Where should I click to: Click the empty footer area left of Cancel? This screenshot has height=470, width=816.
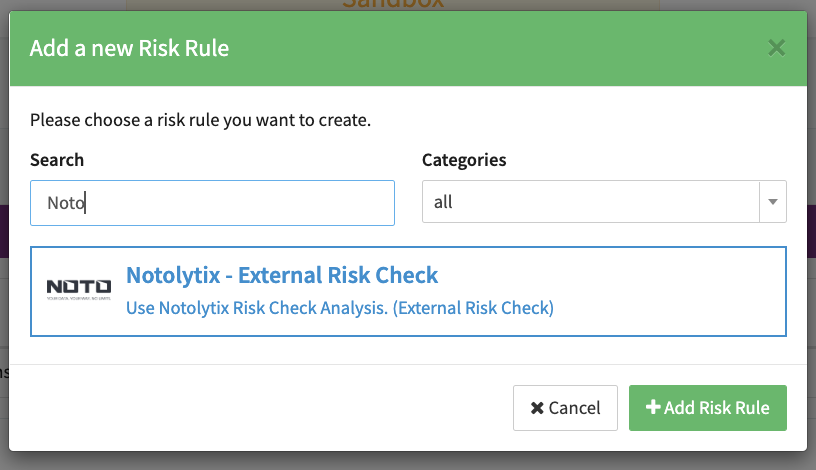[260, 408]
